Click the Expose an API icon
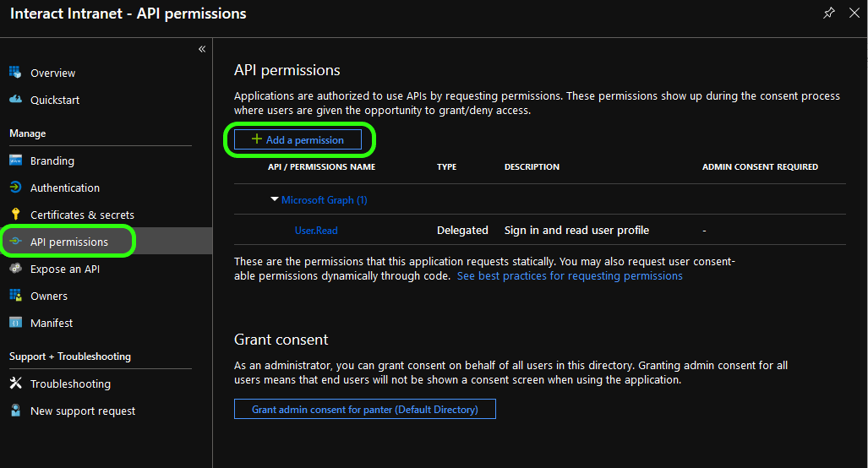The image size is (868, 468). point(15,269)
